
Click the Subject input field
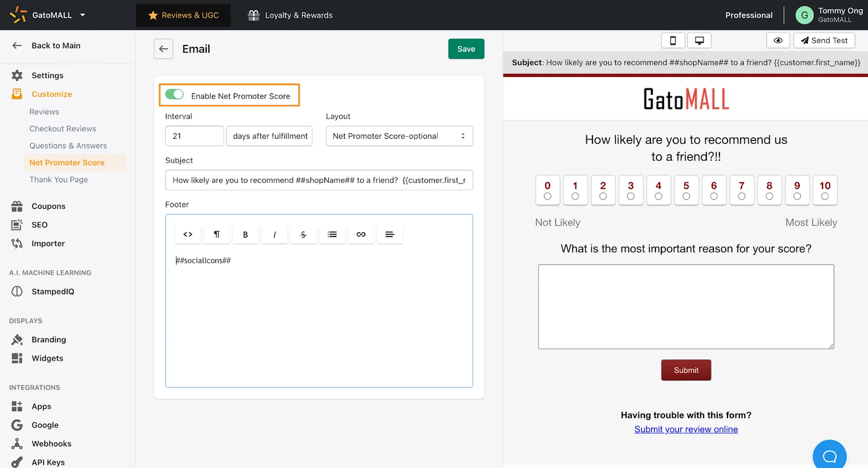point(319,180)
